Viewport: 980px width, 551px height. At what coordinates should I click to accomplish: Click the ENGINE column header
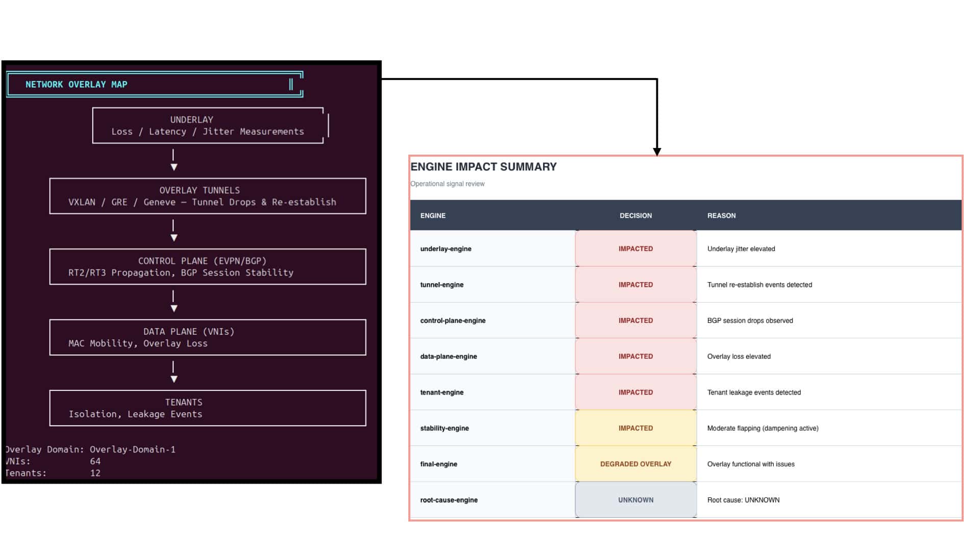click(x=433, y=216)
